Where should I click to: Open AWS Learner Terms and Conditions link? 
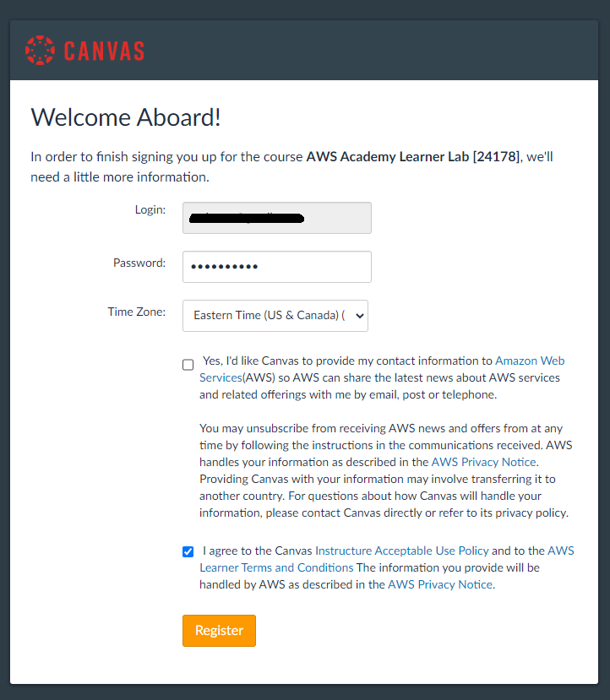[x=276, y=567]
